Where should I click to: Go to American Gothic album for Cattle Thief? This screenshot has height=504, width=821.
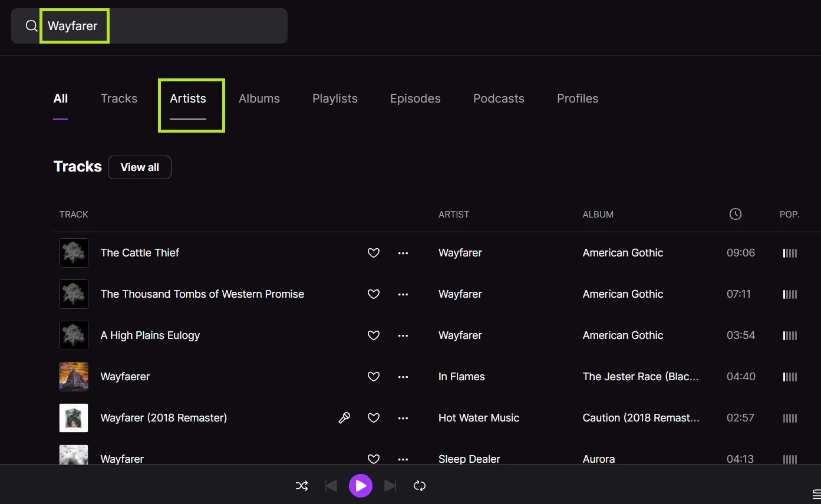pyautogui.click(x=623, y=253)
